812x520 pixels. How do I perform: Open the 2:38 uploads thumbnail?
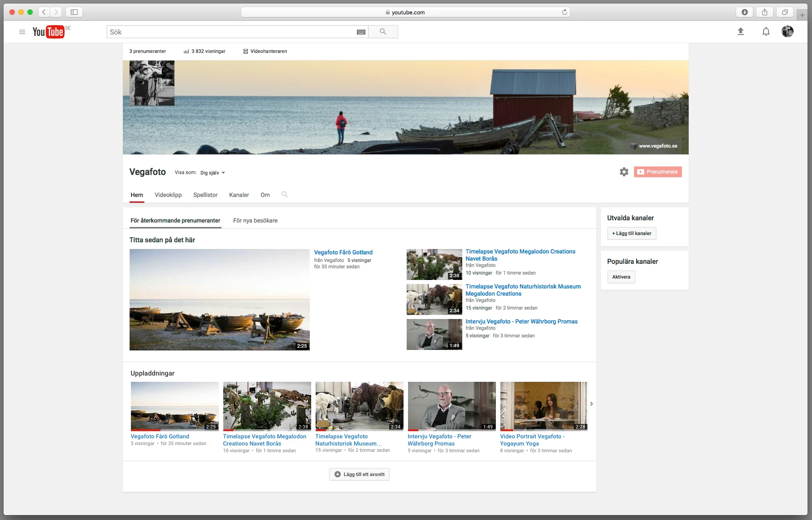267,406
